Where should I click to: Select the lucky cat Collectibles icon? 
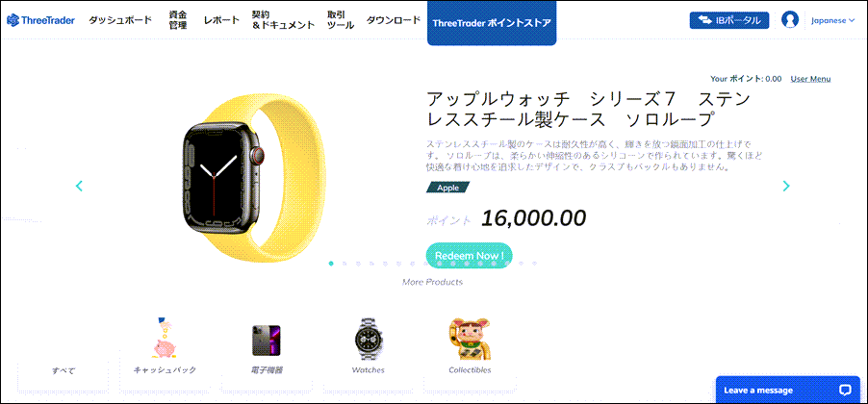point(470,339)
